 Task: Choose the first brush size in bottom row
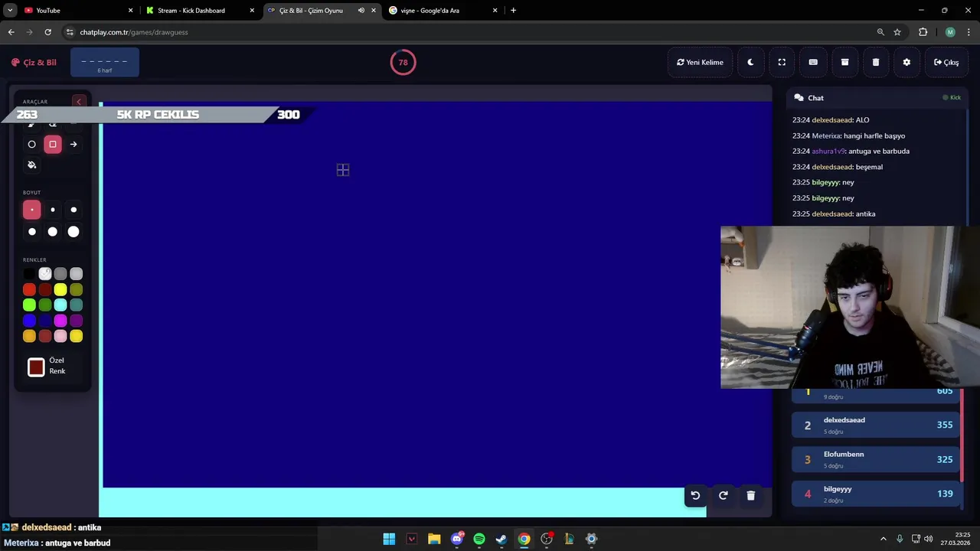point(31,231)
